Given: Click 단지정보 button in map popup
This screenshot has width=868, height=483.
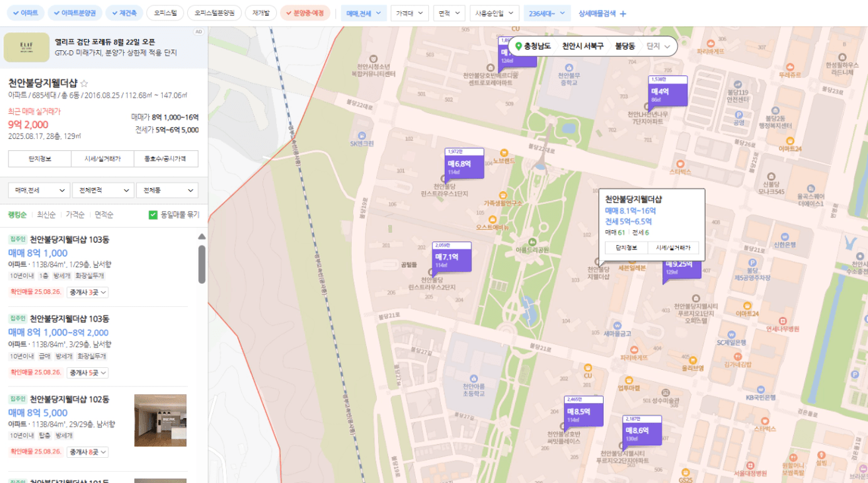Looking at the screenshot, I should coord(625,247).
